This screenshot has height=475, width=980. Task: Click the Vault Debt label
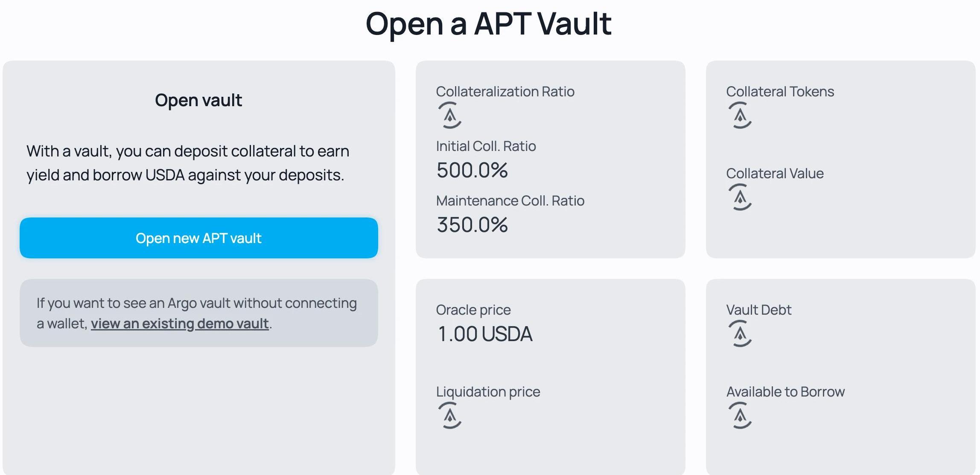click(x=758, y=310)
